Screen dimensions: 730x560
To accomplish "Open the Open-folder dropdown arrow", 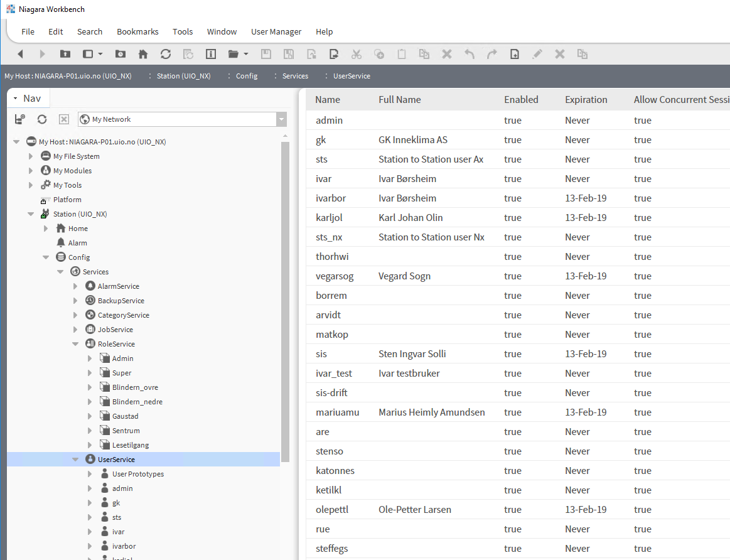I will 246,54.
